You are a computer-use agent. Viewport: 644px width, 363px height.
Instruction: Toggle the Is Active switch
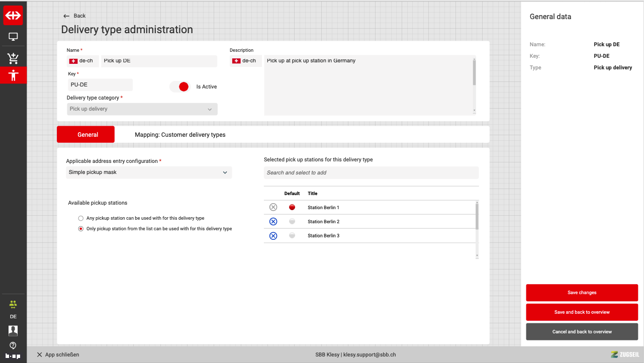(180, 86)
